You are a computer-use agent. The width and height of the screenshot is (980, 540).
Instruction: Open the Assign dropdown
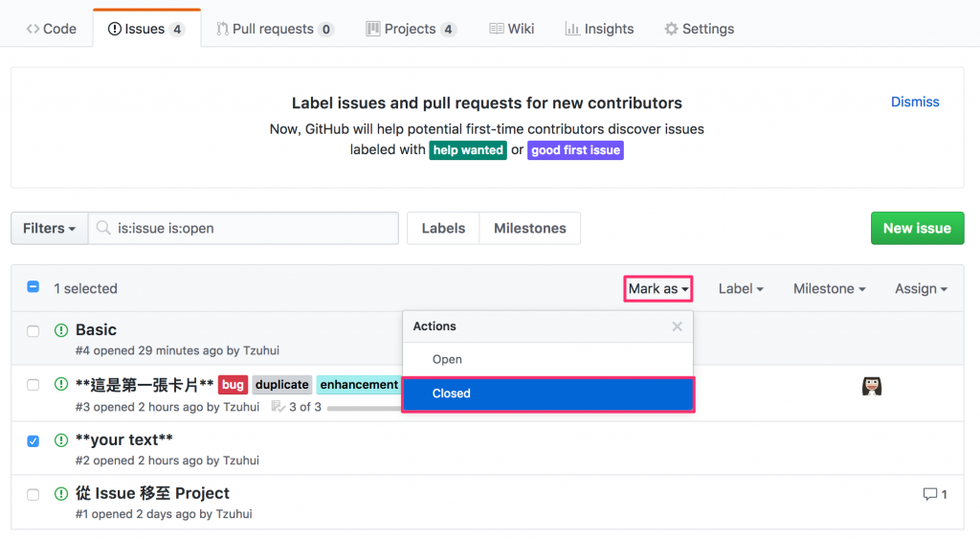pyautogui.click(x=921, y=288)
